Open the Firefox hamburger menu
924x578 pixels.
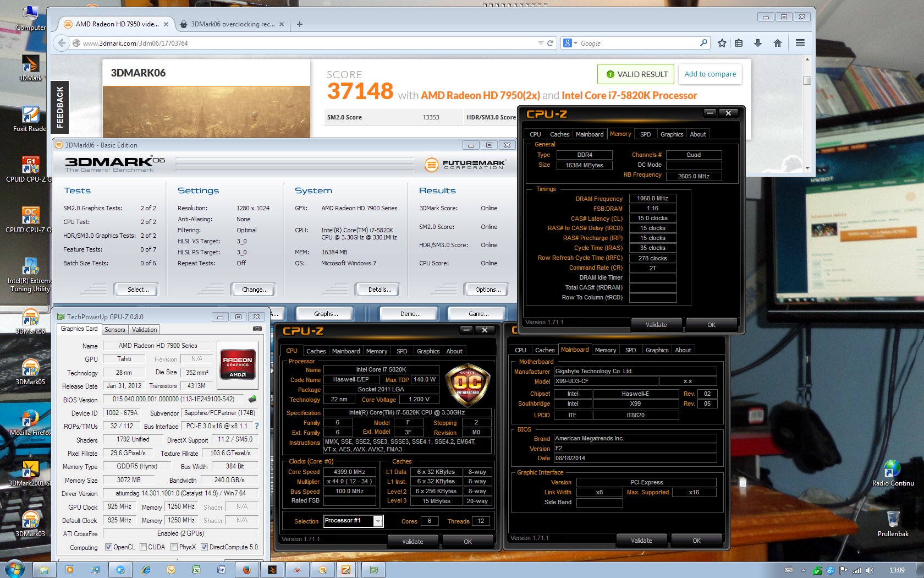pyautogui.click(x=800, y=43)
